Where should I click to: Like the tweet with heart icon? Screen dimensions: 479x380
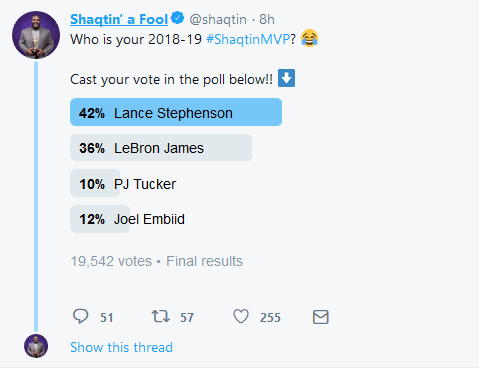(241, 316)
